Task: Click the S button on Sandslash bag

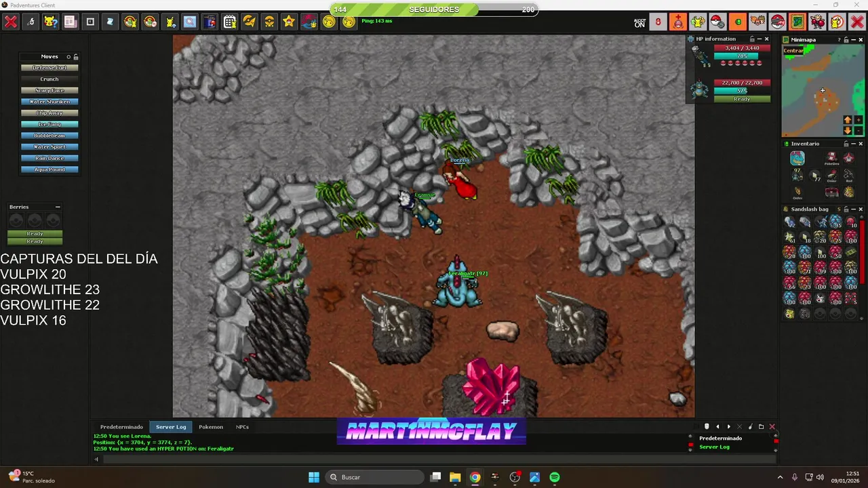Action: click(x=839, y=209)
